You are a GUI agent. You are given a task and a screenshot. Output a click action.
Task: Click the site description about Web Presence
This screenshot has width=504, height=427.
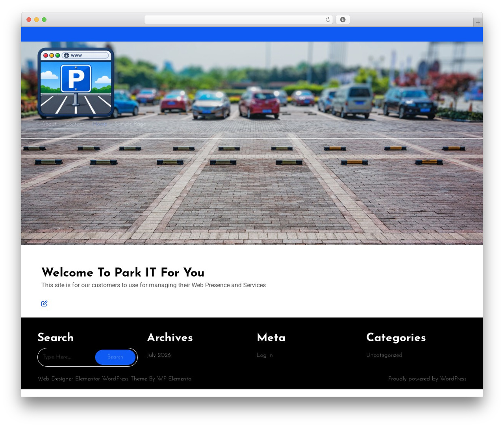click(154, 285)
